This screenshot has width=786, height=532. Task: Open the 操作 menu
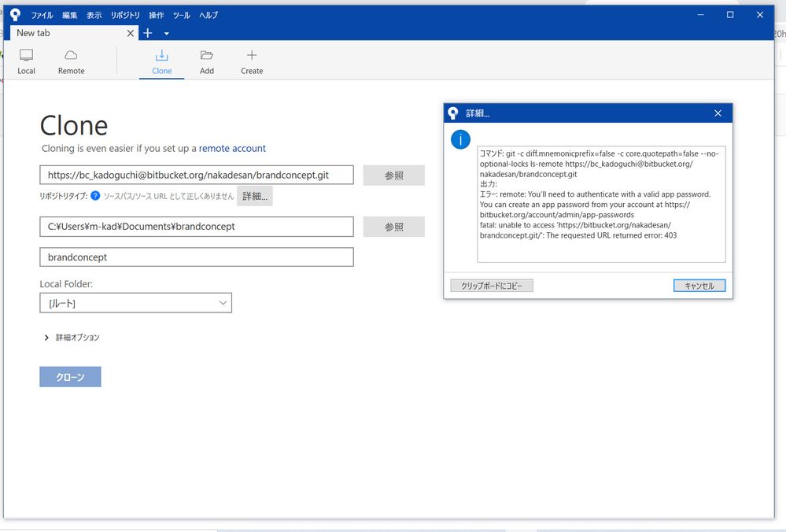(157, 15)
